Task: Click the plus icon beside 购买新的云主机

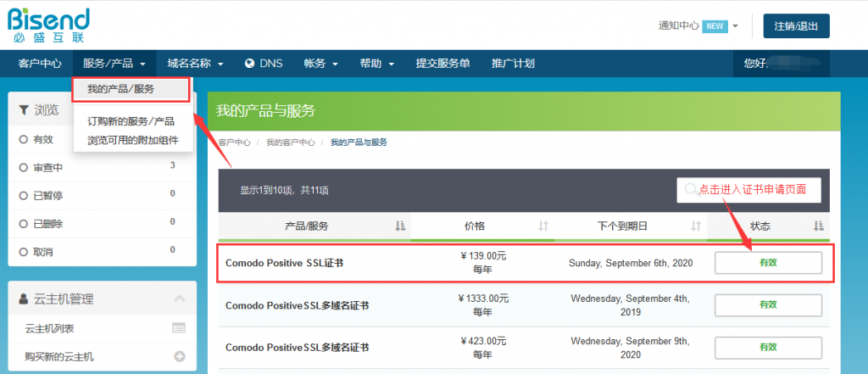Action: (x=180, y=356)
